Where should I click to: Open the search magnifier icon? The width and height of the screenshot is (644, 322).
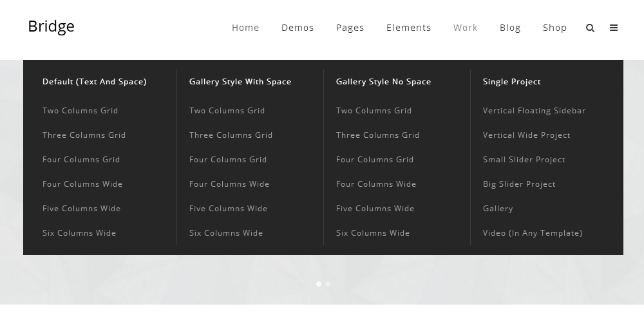[590, 28]
